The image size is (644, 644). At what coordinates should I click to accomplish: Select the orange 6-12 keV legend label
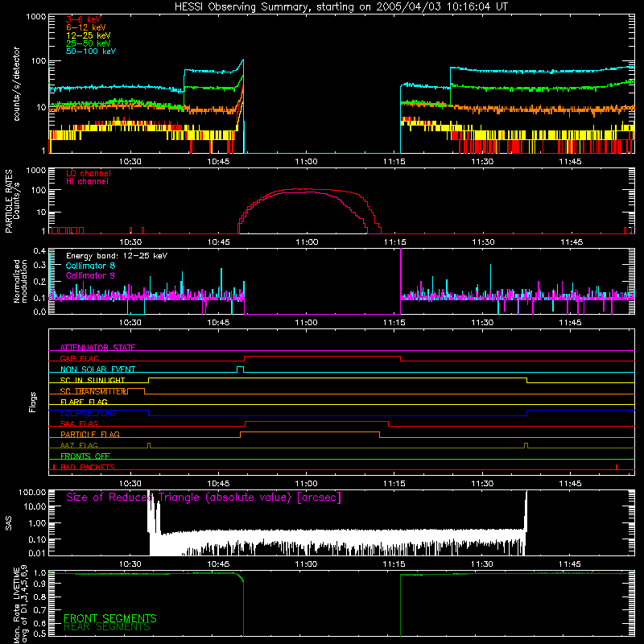coord(86,27)
